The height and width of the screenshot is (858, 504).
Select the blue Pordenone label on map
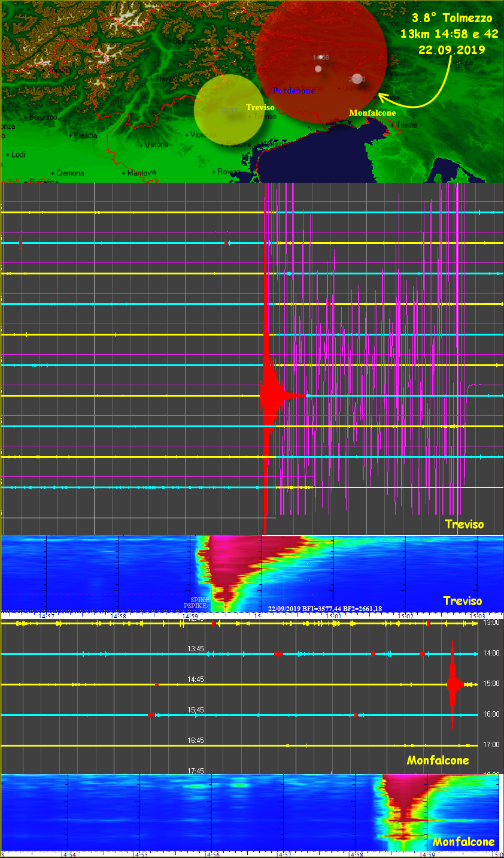(x=293, y=90)
